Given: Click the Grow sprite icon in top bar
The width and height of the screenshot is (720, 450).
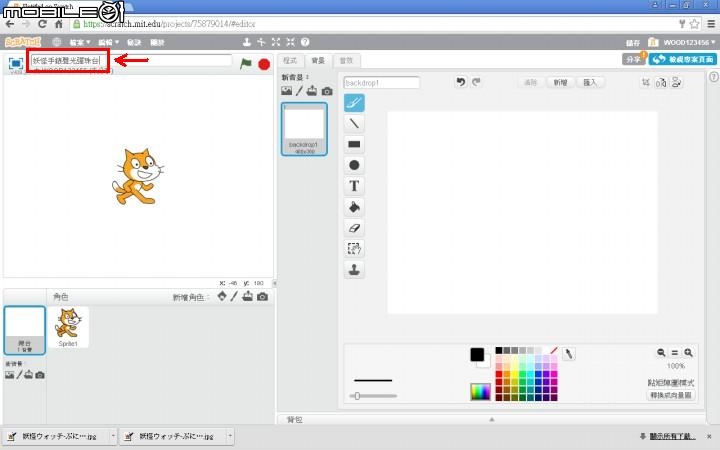Looking at the screenshot, I should coord(276,42).
